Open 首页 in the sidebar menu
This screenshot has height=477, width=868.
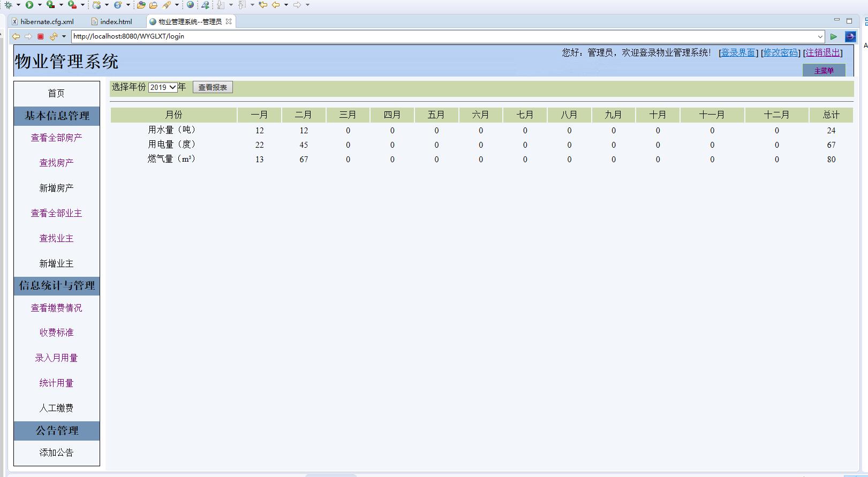coord(56,94)
